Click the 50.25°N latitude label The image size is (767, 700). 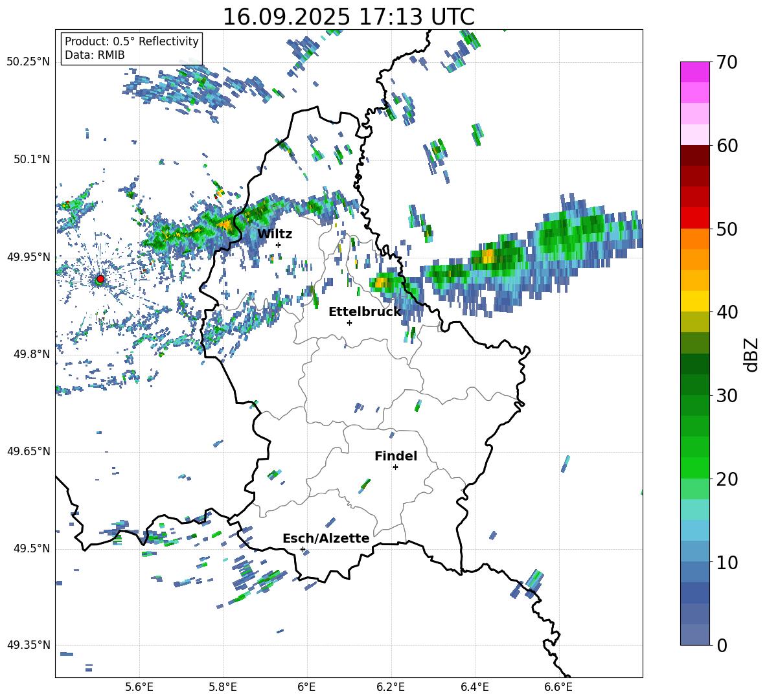point(29,62)
